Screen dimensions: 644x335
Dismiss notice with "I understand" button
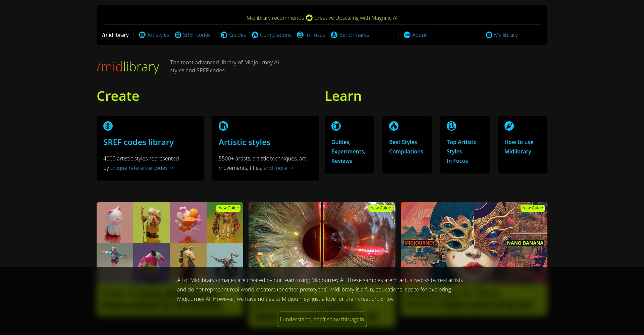(x=322, y=319)
